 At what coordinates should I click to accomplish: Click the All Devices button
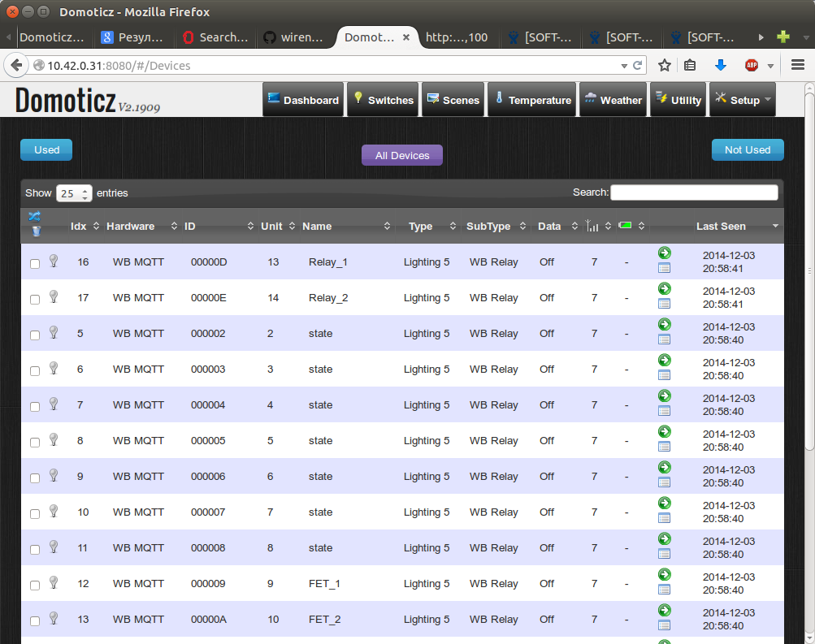pyautogui.click(x=401, y=156)
